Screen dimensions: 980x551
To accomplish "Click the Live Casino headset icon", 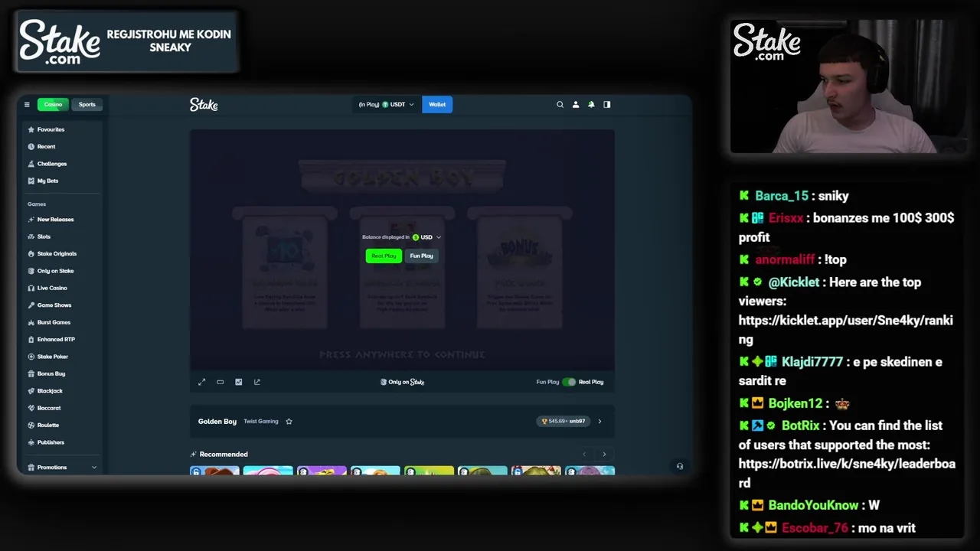I will [x=31, y=288].
